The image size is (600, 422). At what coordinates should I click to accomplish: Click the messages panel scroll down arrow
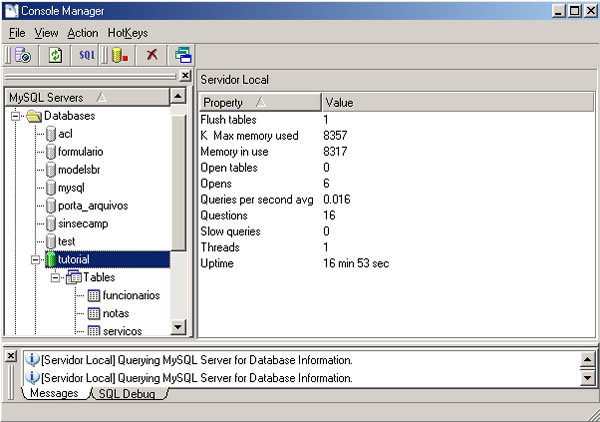point(587,378)
